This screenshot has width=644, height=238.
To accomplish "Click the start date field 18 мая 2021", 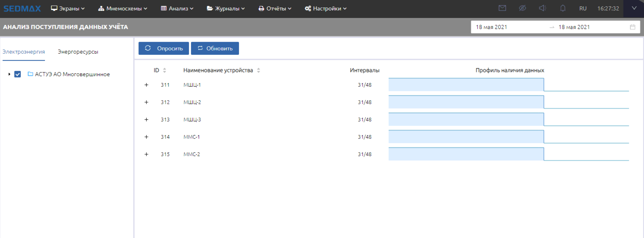I will (x=491, y=27).
